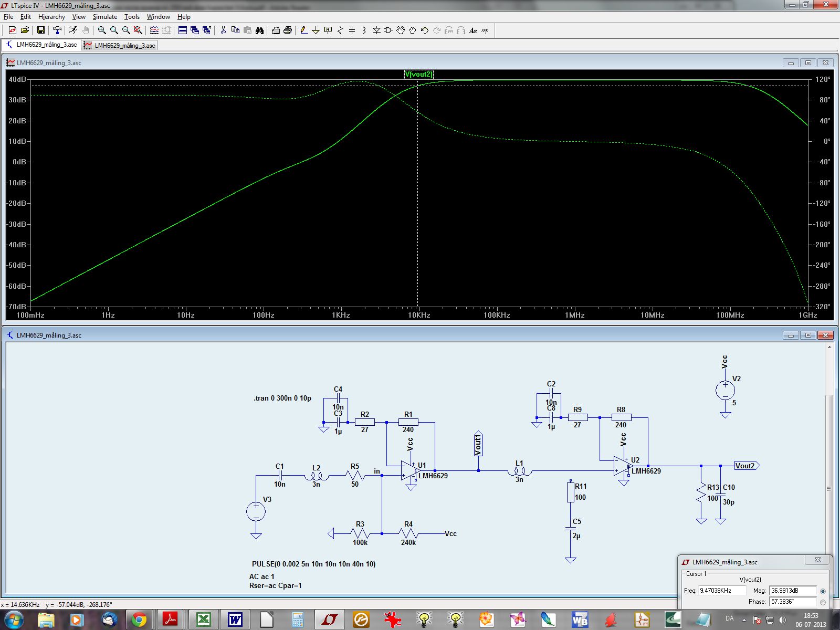The width and height of the screenshot is (840, 630).
Task: Click the Freq input field in cursor window
Action: click(722, 591)
